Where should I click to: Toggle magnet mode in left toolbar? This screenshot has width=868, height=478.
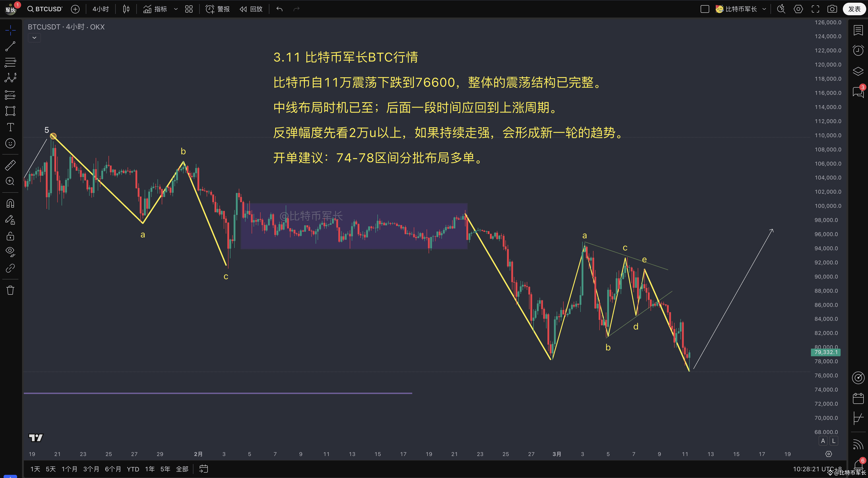pos(10,203)
